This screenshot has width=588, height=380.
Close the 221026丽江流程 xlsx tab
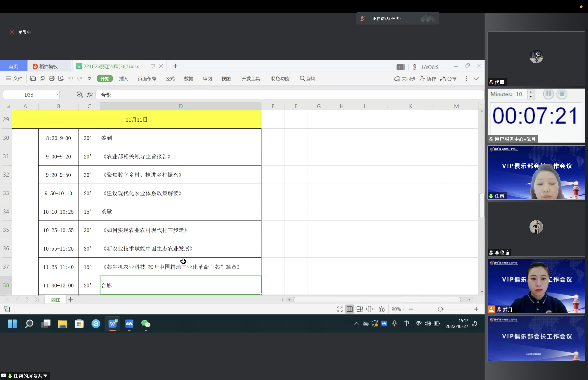[161, 66]
